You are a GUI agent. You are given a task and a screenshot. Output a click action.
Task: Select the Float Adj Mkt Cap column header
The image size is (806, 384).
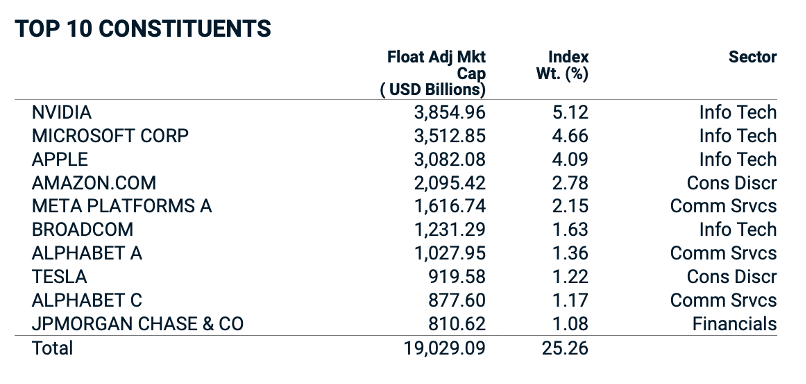point(433,73)
